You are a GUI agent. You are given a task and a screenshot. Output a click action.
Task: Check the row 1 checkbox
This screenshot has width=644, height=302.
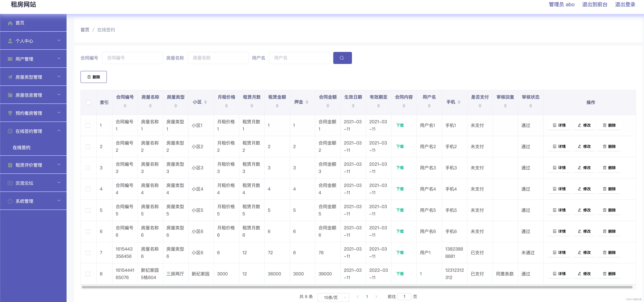click(88, 125)
